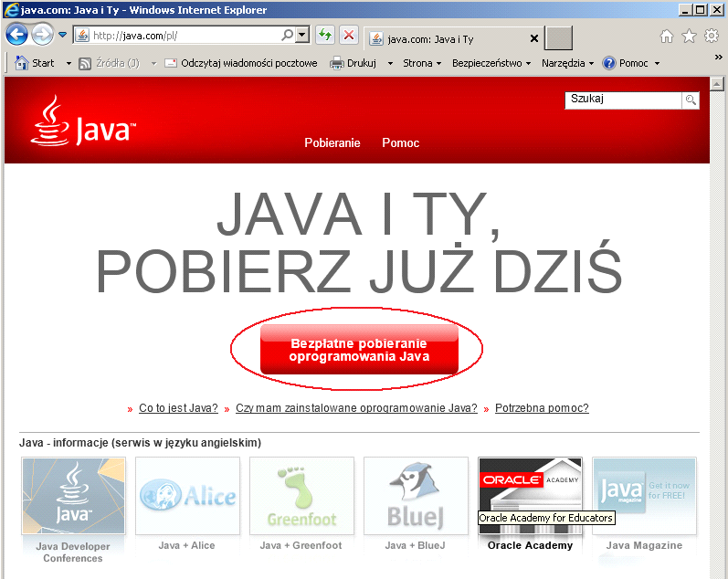
Task: Click the green Refresh arrows icon
Action: [x=325, y=35]
